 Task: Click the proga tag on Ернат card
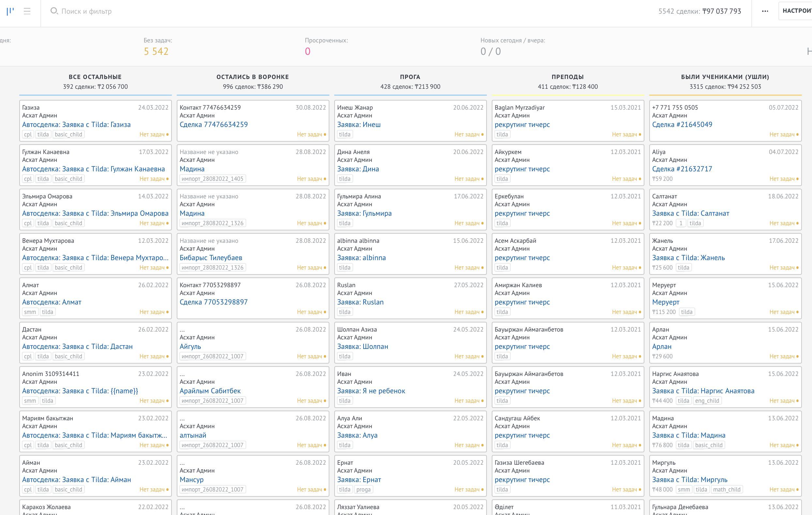[364, 489]
